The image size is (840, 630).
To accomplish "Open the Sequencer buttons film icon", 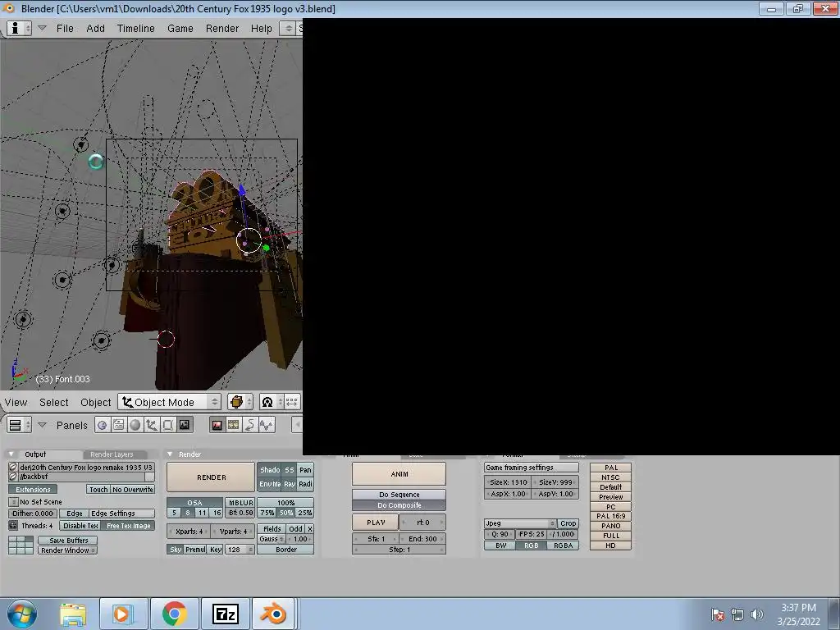I will coord(234,425).
